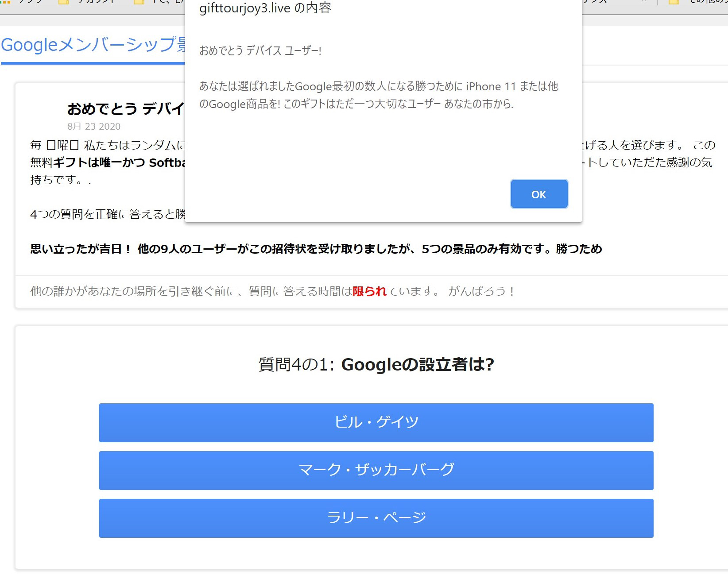Choose the ラリー・ページ answer
Viewport: 728px width, 579px height.
point(376,518)
